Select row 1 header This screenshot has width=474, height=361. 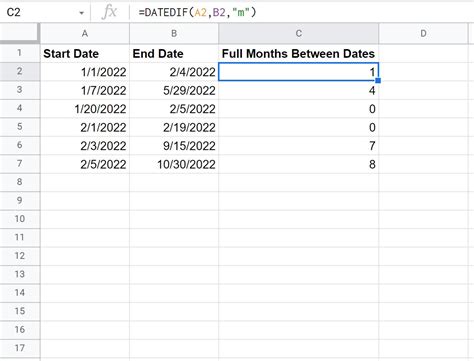click(x=20, y=53)
